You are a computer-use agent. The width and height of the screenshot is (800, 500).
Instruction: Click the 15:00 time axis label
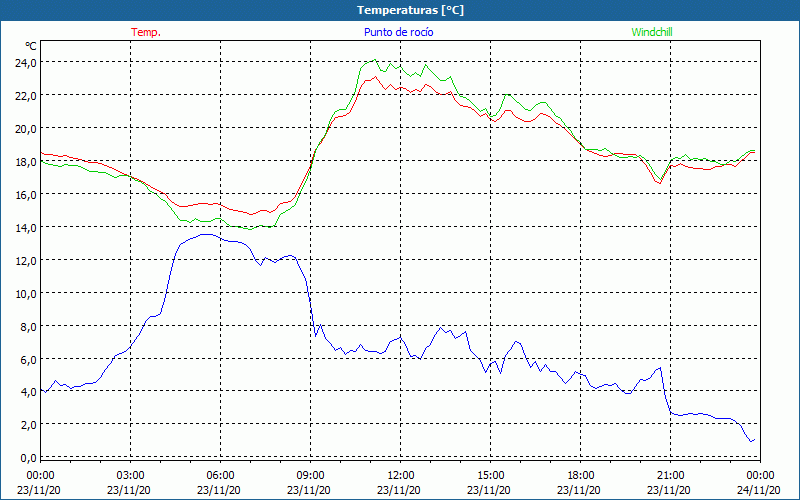click(x=490, y=476)
